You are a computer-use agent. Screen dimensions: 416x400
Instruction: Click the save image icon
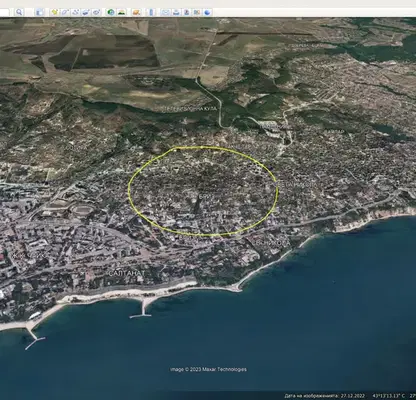[187, 12]
